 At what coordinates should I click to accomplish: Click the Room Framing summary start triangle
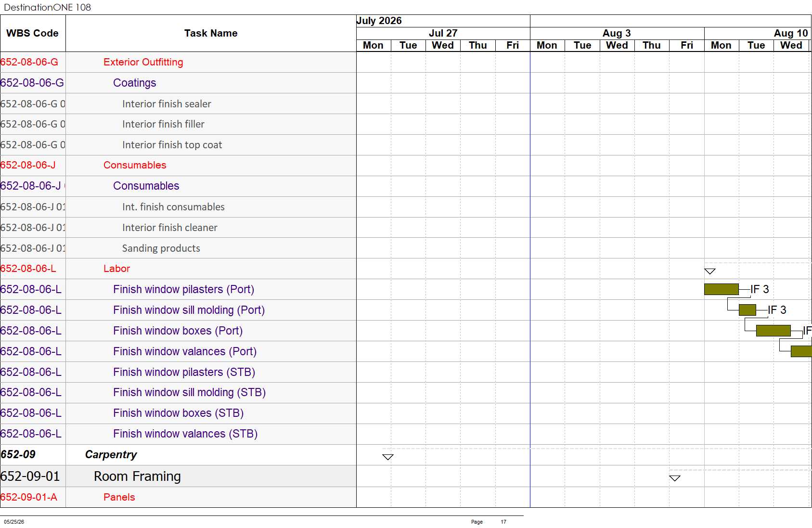675,478
